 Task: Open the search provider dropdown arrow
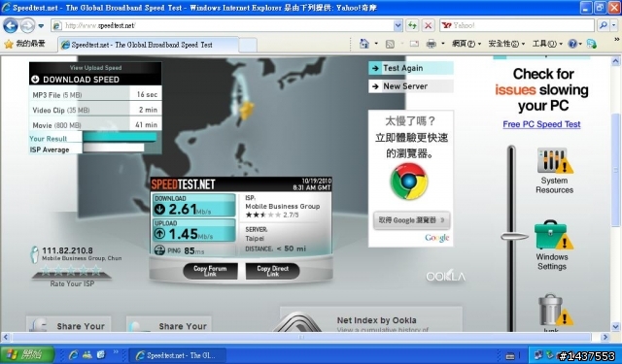[613, 25]
